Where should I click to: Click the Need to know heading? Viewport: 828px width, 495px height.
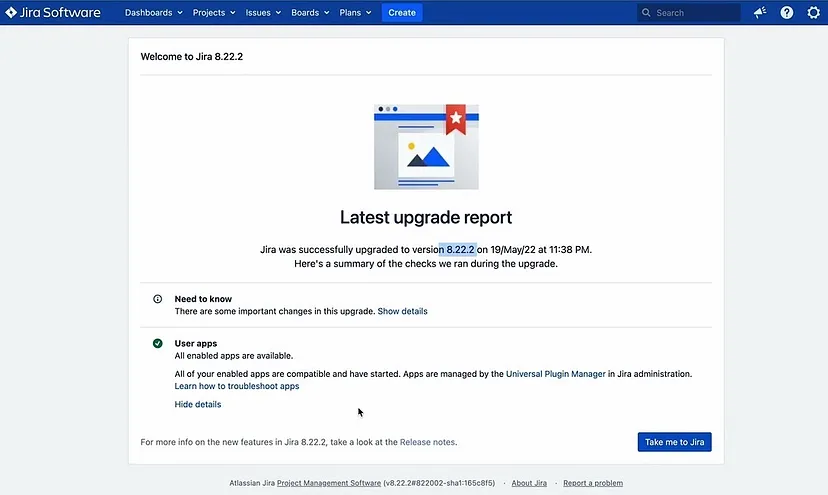[x=203, y=299]
